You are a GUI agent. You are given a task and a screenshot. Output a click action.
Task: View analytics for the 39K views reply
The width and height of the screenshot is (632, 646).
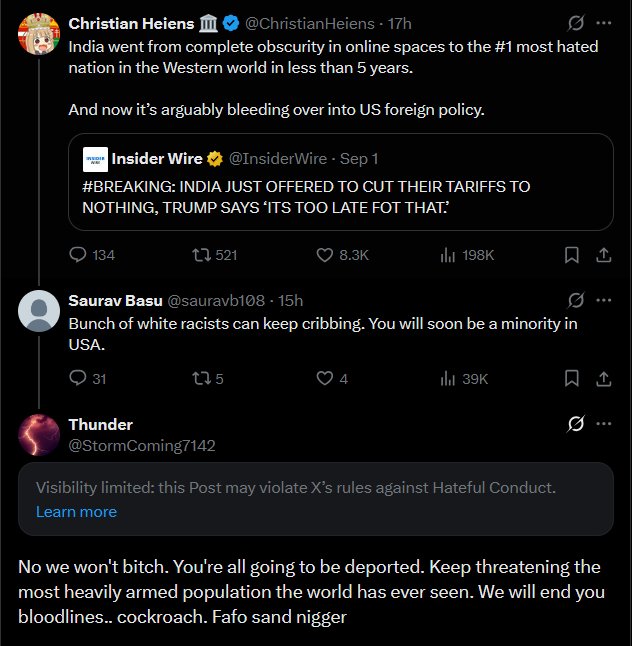click(449, 379)
